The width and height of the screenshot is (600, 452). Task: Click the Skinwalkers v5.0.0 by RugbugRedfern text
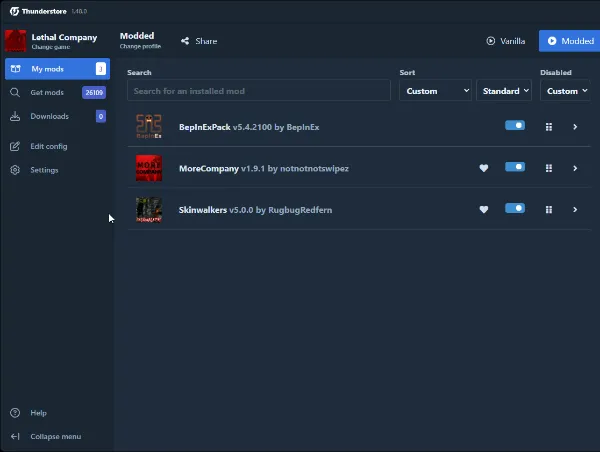pos(255,210)
